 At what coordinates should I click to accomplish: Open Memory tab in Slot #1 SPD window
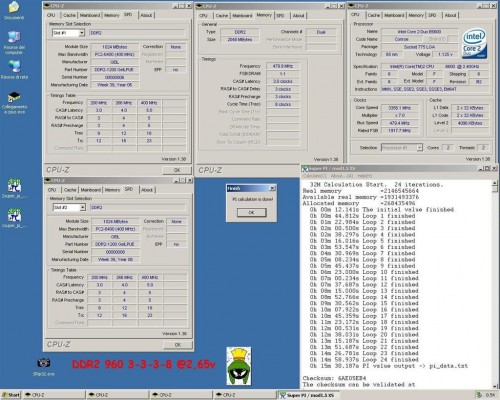112,15
